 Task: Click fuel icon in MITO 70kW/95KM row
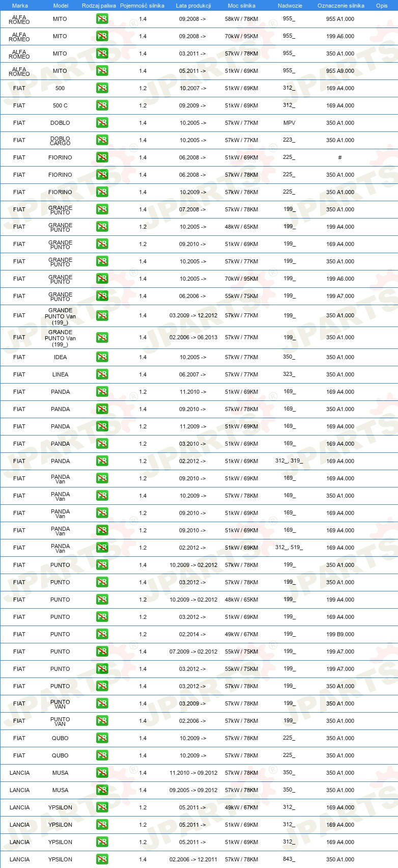pyautogui.click(x=102, y=36)
